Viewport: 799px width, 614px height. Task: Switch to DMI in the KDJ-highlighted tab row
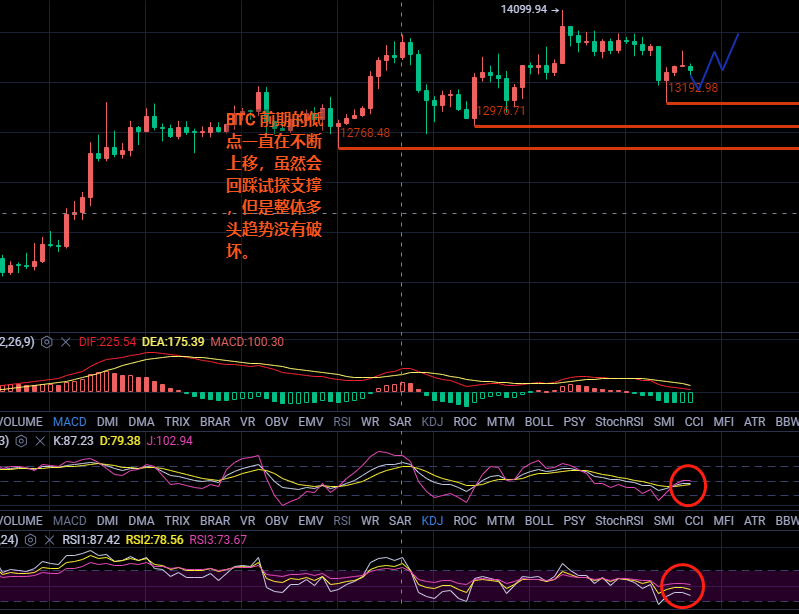point(108,521)
